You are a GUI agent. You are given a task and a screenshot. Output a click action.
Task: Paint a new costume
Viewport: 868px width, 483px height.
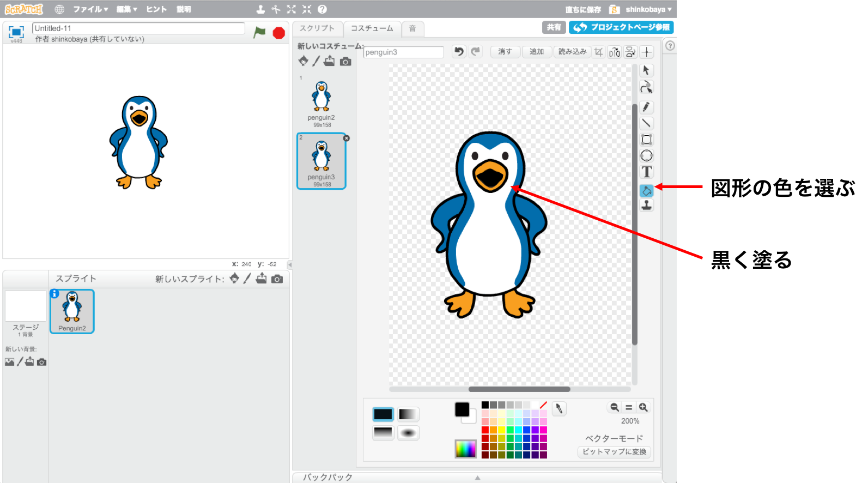tap(316, 61)
